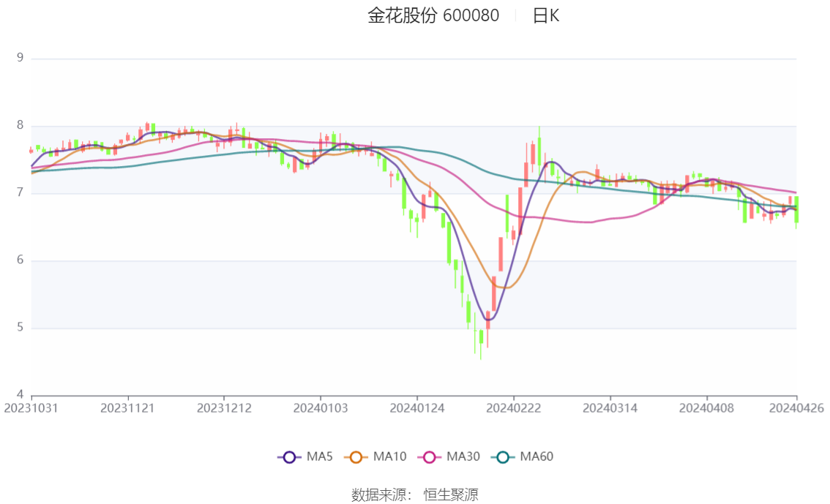This screenshot has width=830, height=504.
Task: Click the chart title 金花股份 600080
Action: 433,15
